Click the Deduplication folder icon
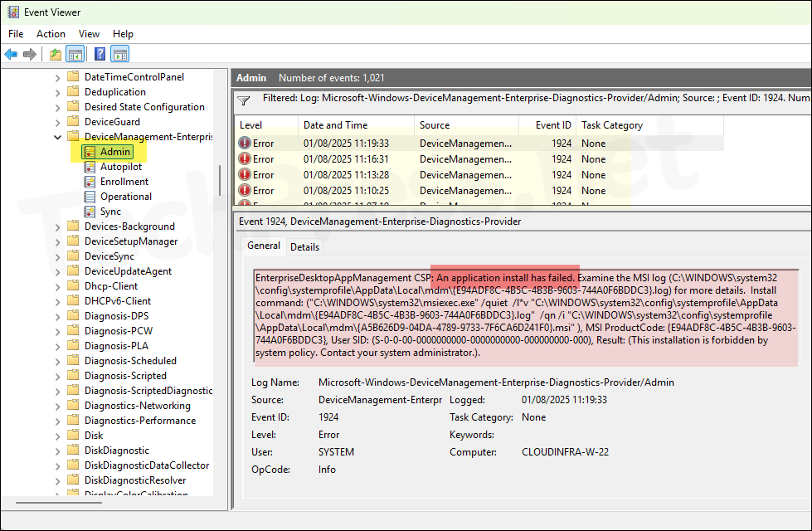812x531 pixels. 74,92
